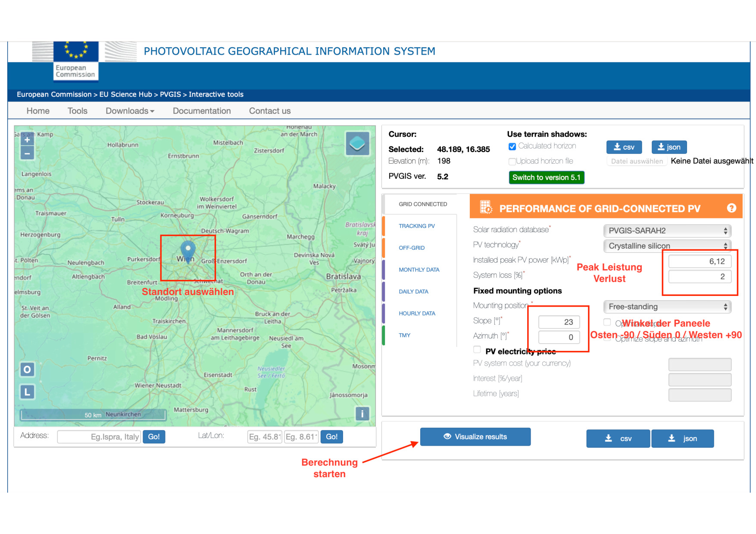The width and height of the screenshot is (756, 534).
Task: Click Bratislava on the map
Action: pyautogui.click(x=343, y=276)
